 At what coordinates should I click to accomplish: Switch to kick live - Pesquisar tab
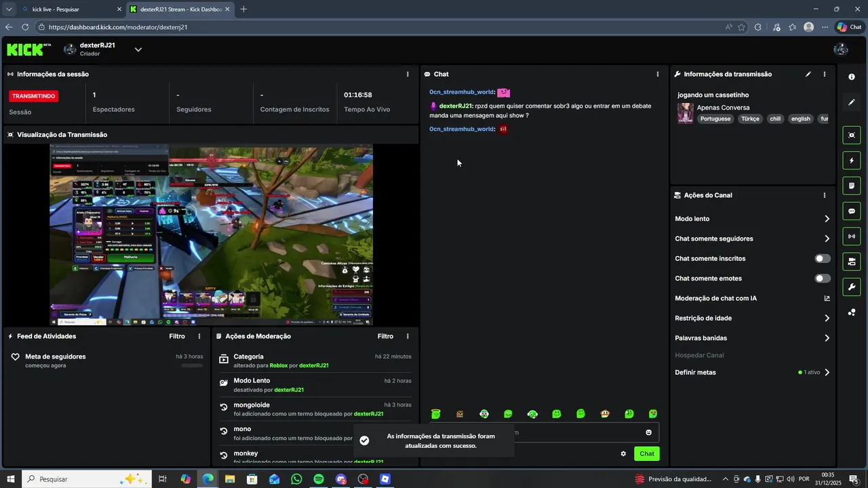tap(71, 9)
